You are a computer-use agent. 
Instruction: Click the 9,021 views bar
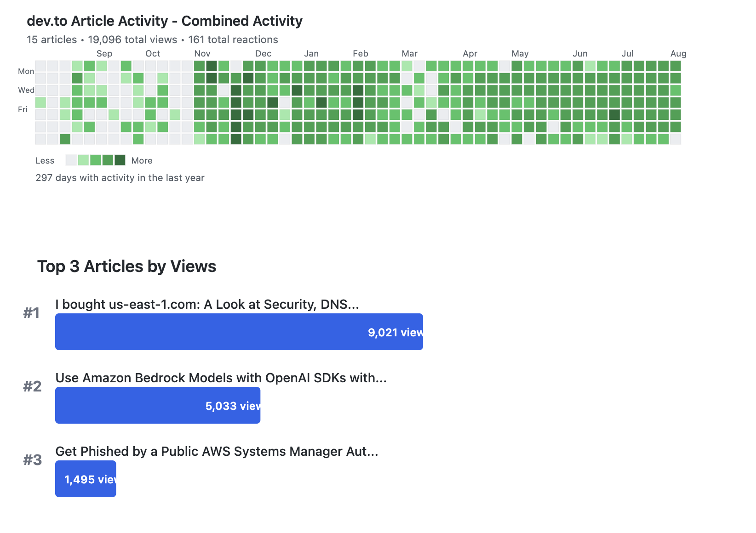(239, 332)
